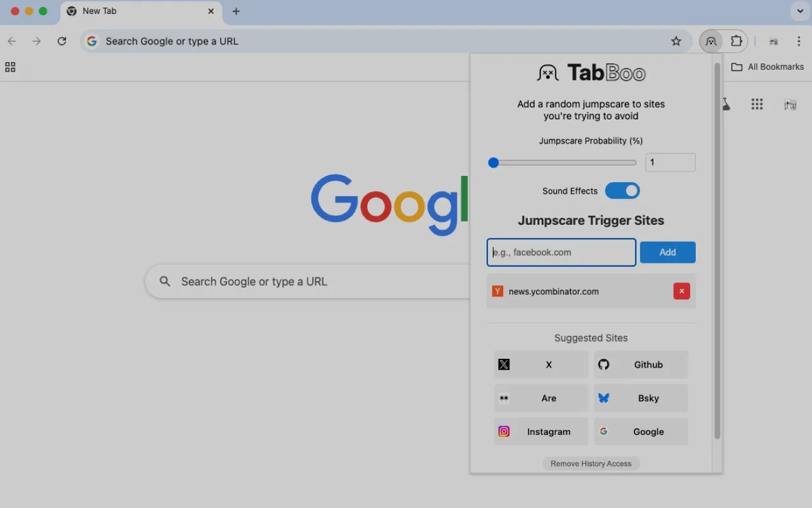
Task: Go back to the previous page
Action: (x=11, y=41)
